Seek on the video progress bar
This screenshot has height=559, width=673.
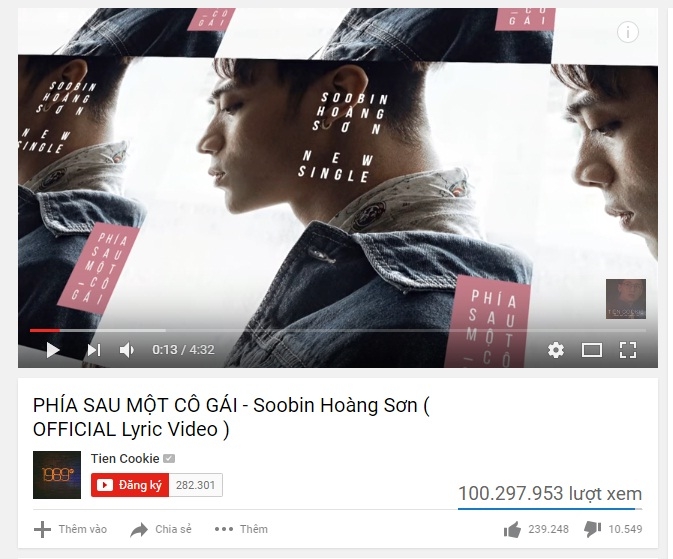[x=337, y=330]
